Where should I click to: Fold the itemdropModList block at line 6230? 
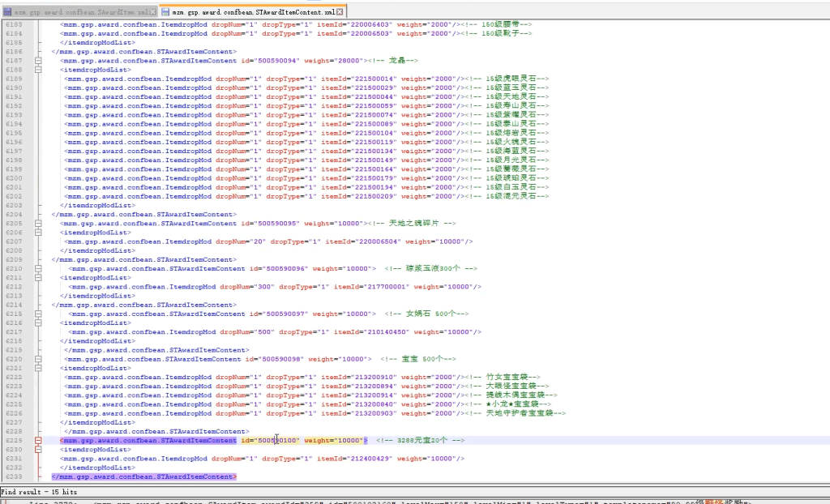click(38, 449)
